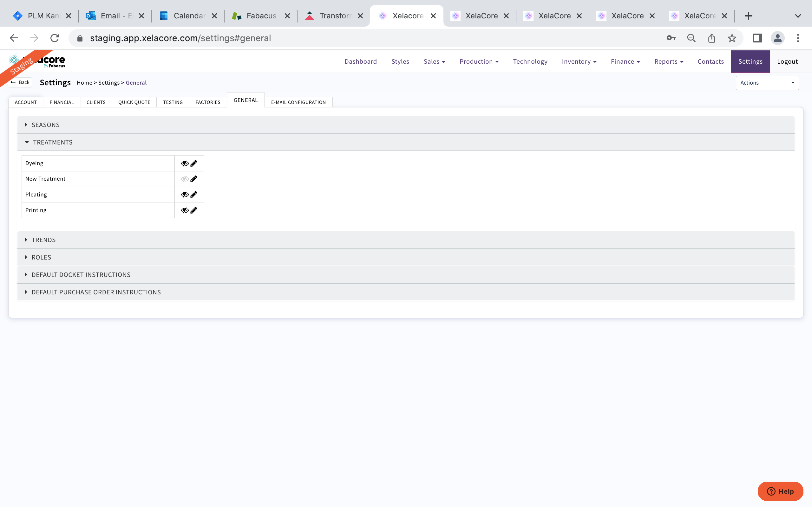
Task: Click the Printing row pencil icon
Action: 194,210
